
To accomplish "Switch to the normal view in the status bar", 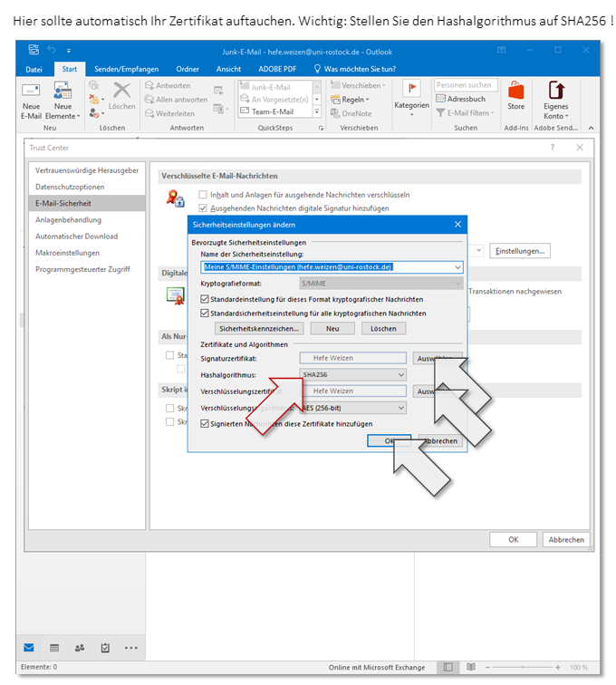I will point(448,667).
